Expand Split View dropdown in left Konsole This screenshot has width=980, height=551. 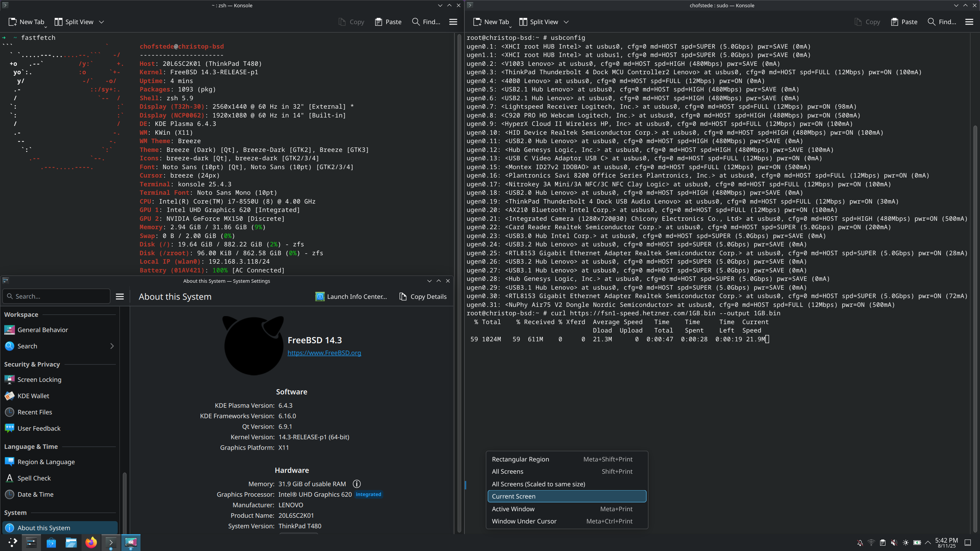(x=101, y=22)
